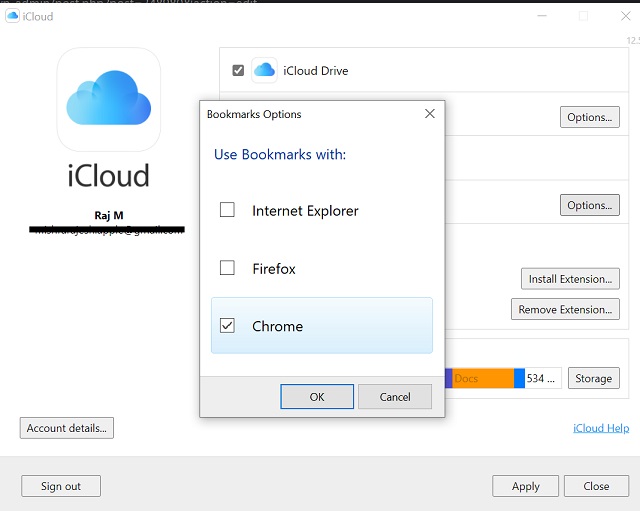Click the iCloud Drive cloud icon
The image size is (640, 511).
pyautogui.click(x=264, y=70)
